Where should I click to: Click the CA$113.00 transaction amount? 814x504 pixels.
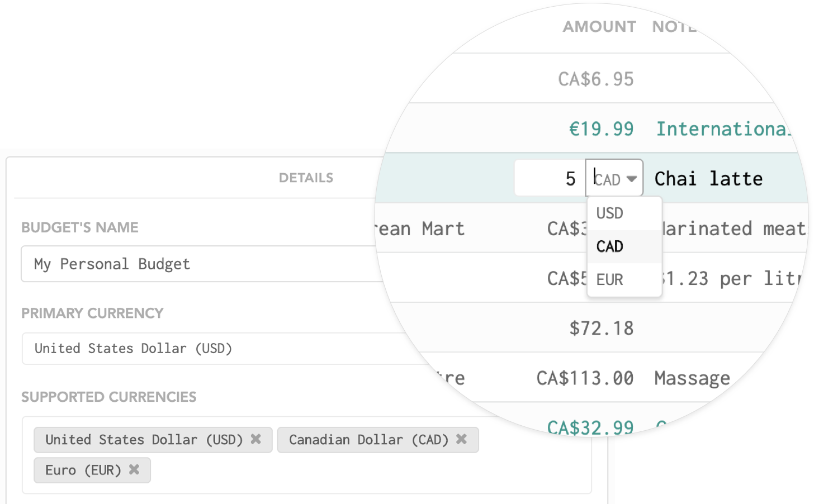click(x=585, y=378)
